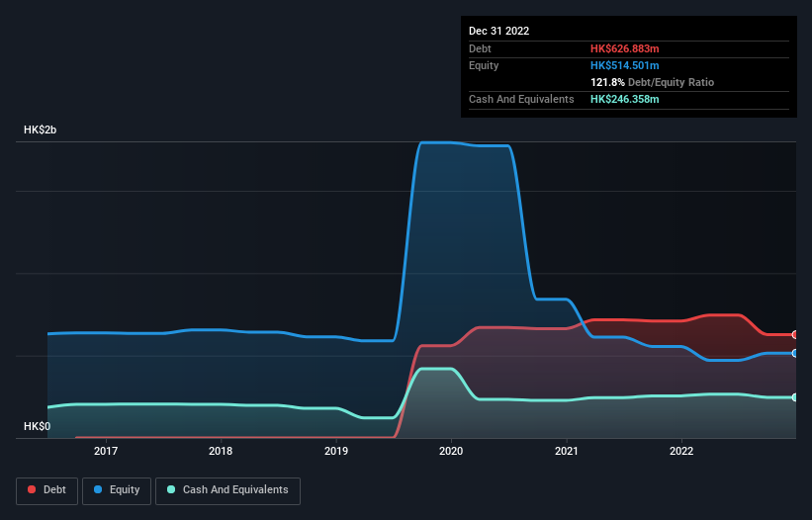The height and width of the screenshot is (520, 812).
Task: Toggle Cash And Equivalents legend button
Action: (x=227, y=490)
